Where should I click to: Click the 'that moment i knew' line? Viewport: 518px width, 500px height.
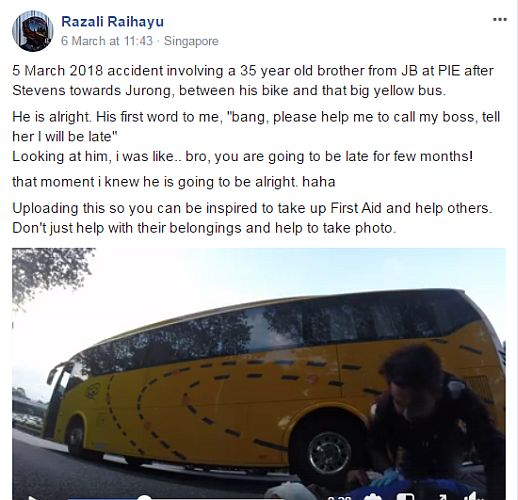point(174,182)
